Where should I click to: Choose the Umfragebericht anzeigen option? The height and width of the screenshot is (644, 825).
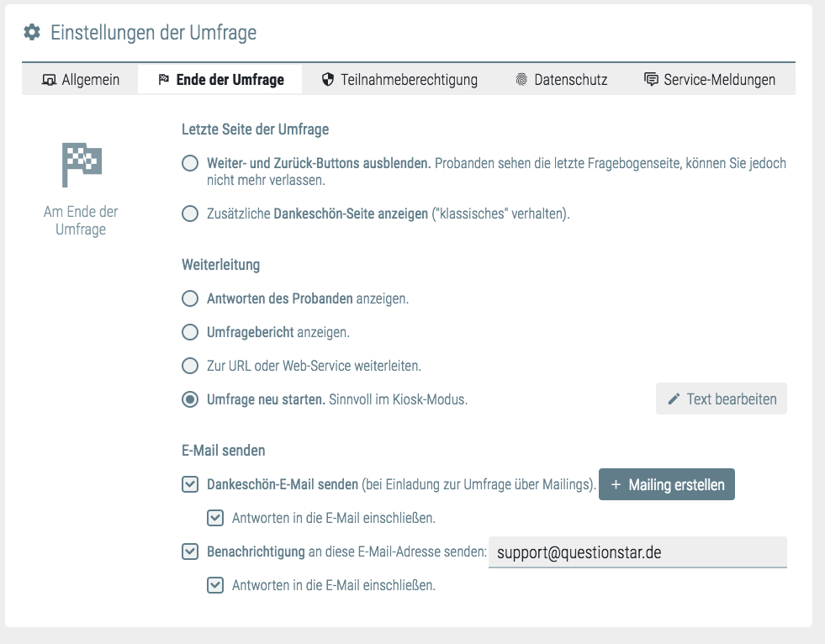[191, 332]
